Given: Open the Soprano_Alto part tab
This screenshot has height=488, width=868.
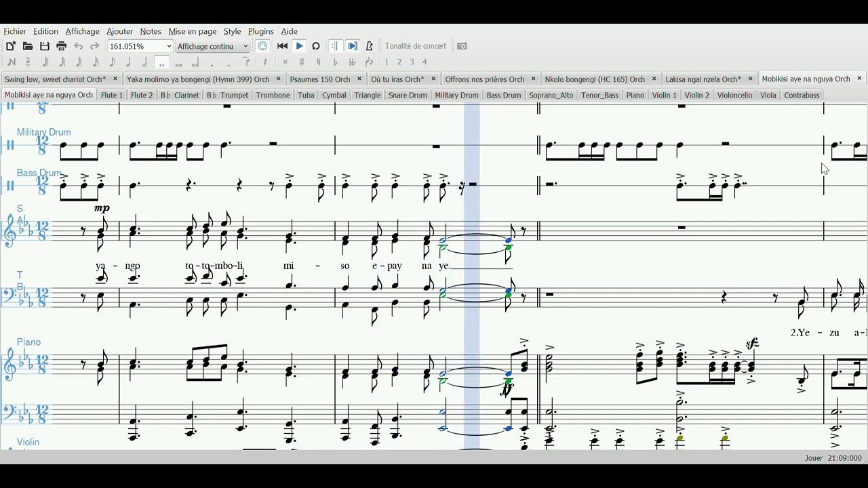Looking at the screenshot, I should [x=551, y=96].
